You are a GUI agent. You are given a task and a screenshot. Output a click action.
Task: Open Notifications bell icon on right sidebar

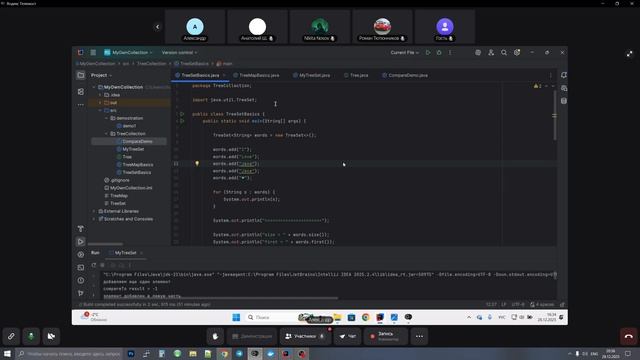tap(564, 75)
